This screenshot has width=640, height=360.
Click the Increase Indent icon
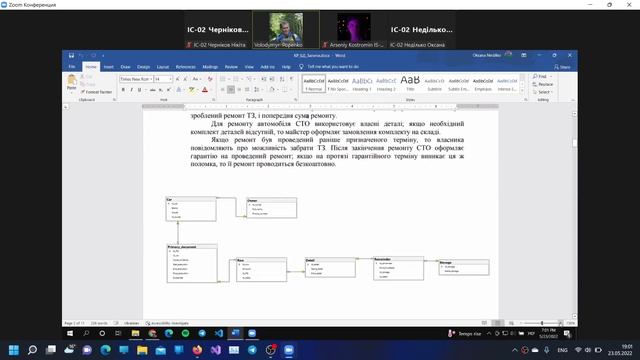click(272, 79)
